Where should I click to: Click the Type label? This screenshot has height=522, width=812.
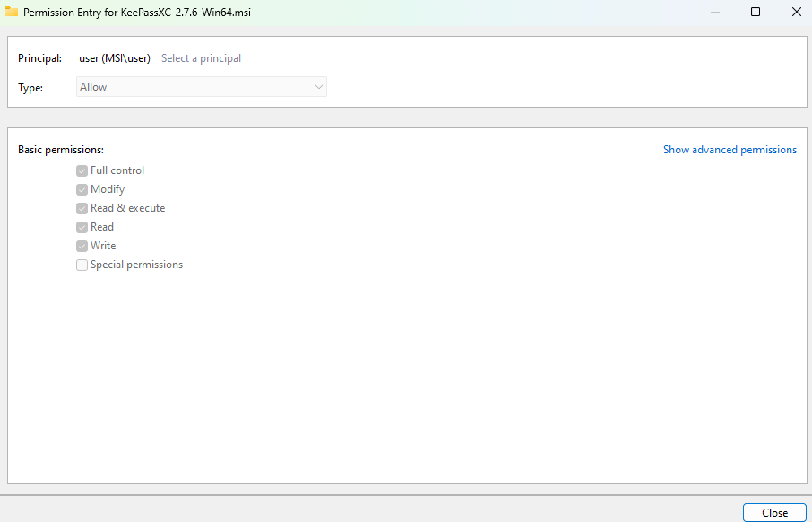coord(30,88)
